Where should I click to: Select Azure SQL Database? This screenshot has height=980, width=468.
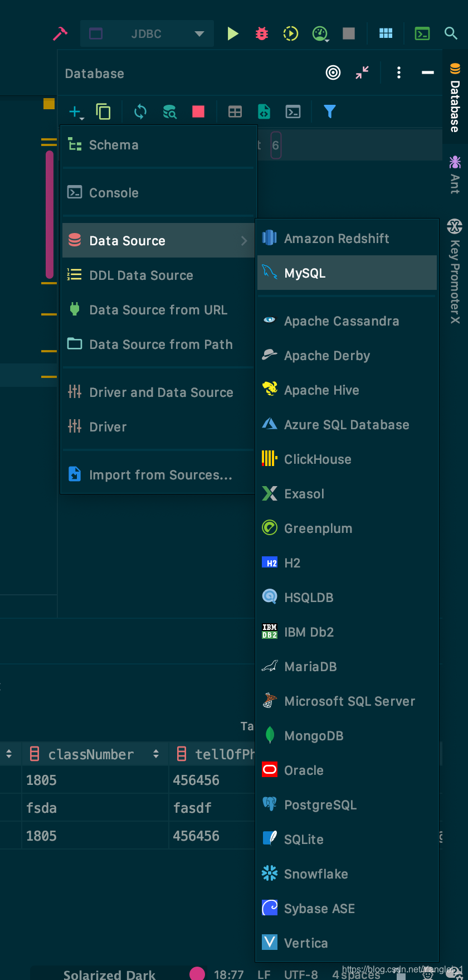point(347,424)
